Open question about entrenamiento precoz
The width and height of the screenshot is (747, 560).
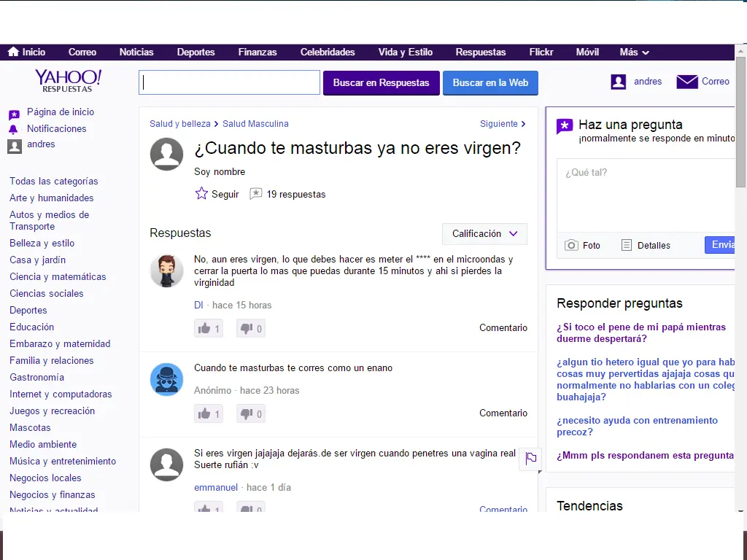tap(637, 426)
